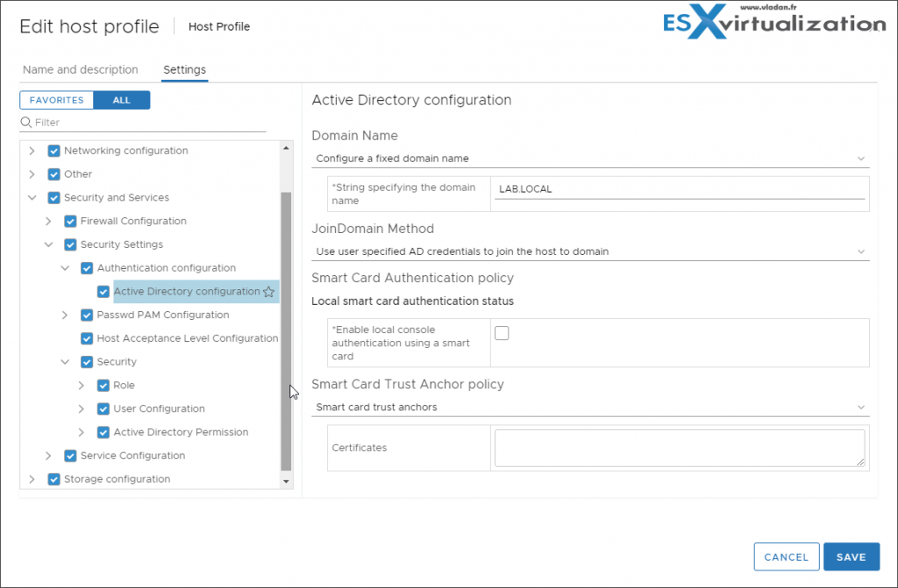
Task: Open the JoinDomain Method dropdown arrow
Action: point(862,252)
